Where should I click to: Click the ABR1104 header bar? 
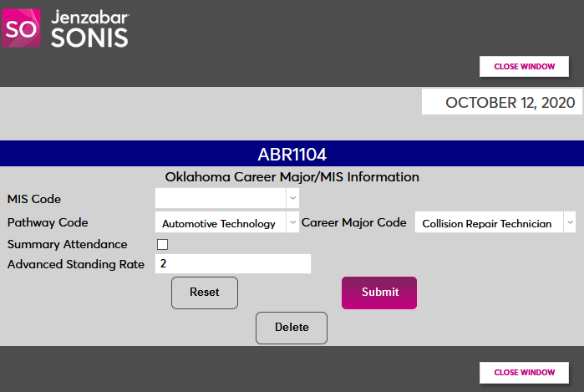tap(292, 155)
